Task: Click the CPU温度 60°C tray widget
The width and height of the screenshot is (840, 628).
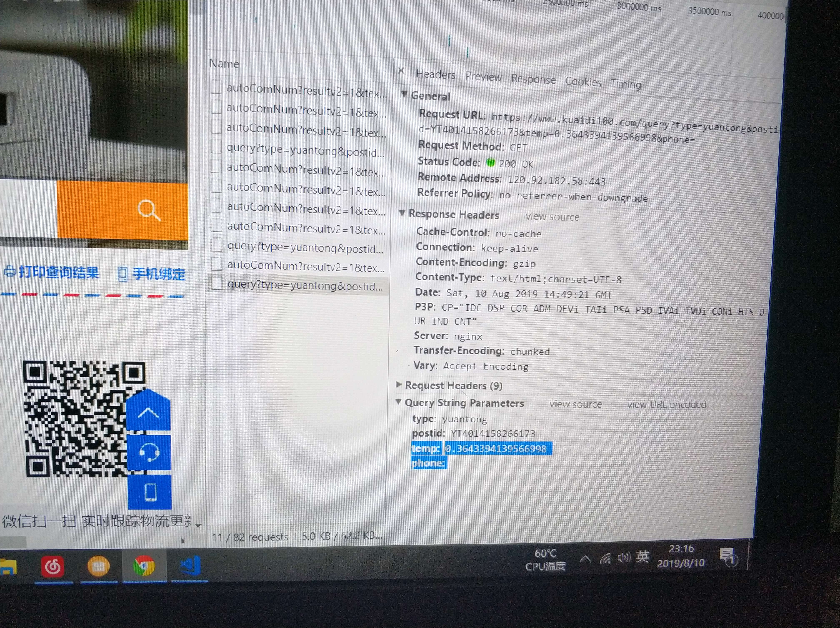Action: (x=545, y=560)
